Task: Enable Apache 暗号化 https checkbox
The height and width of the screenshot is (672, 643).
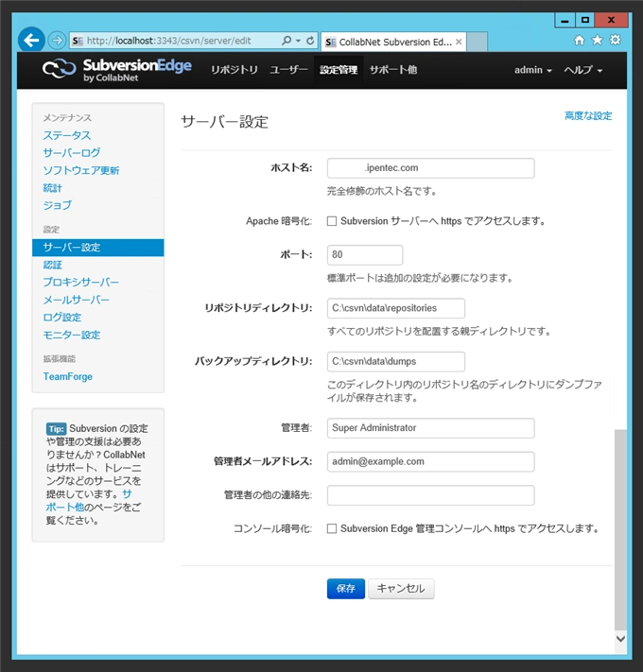Action: [332, 221]
